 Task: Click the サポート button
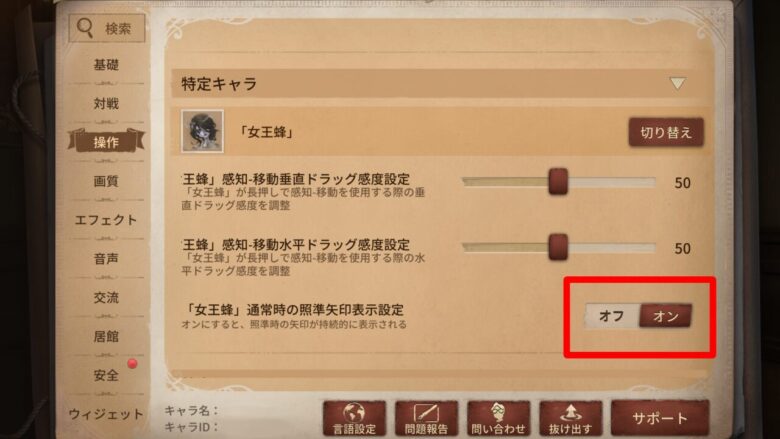660,418
